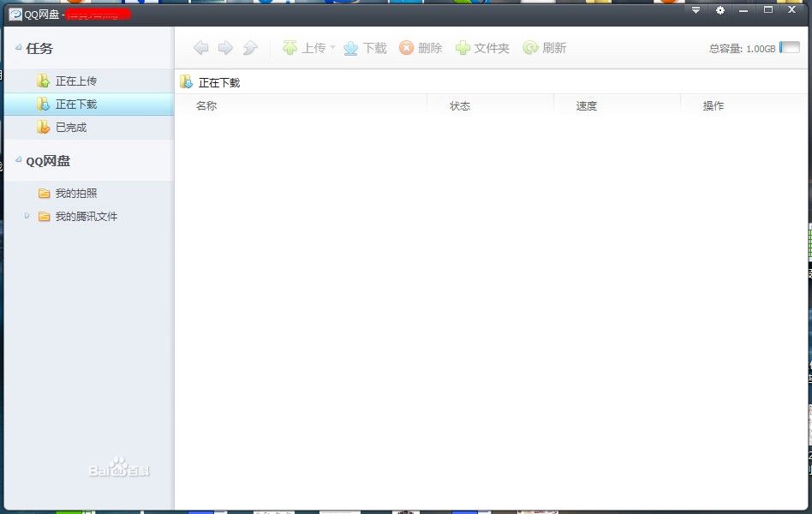Expand the 我的腾讯文件 folder
The width and height of the screenshot is (812, 514).
pyautogui.click(x=28, y=217)
